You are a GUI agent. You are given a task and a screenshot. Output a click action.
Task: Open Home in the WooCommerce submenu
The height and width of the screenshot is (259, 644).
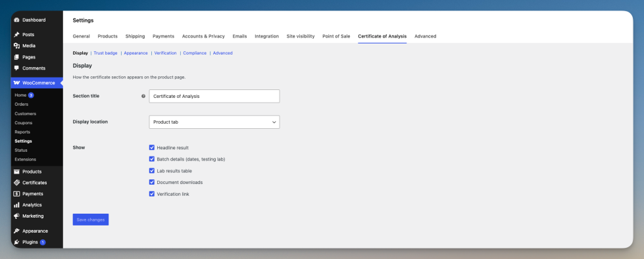[x=20, y=95]
